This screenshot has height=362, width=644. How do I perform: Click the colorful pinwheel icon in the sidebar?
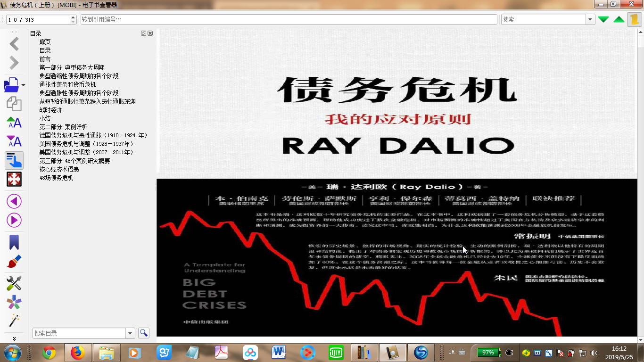coord(14,302)
